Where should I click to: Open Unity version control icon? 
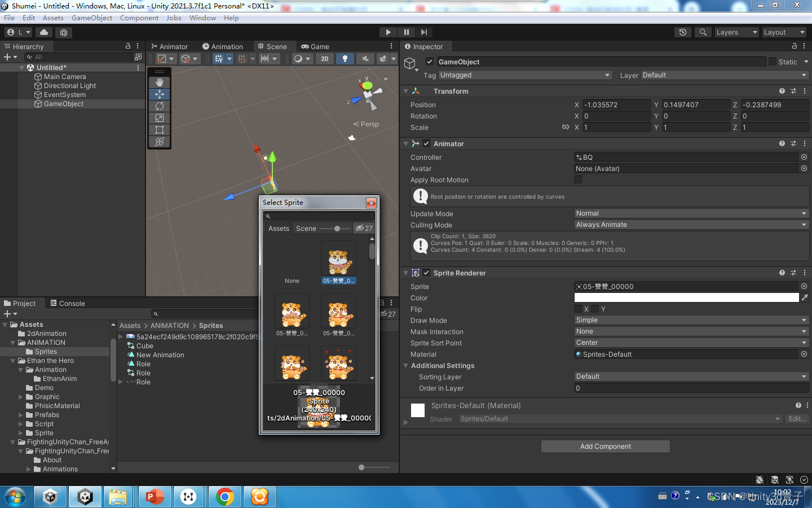coord(64,32)
